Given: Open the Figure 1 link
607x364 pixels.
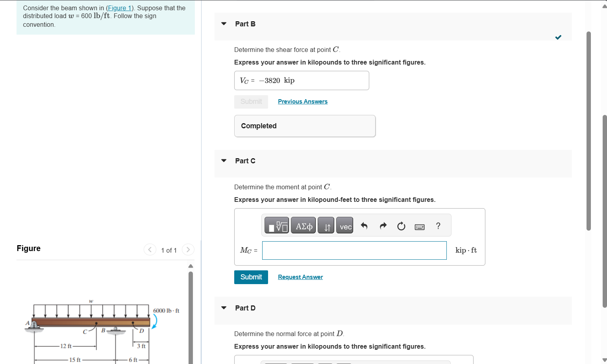Looking at the screenshot, I should (120, 8).
